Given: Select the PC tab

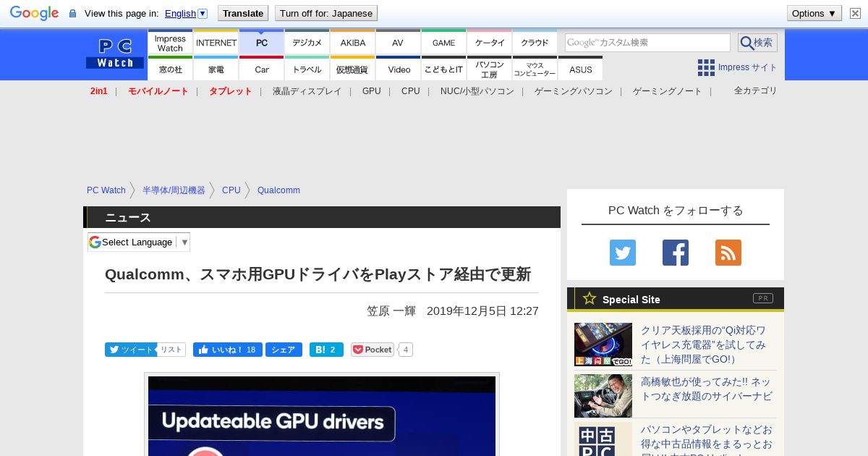Looking at the screenshot, I should coord(262,42).
